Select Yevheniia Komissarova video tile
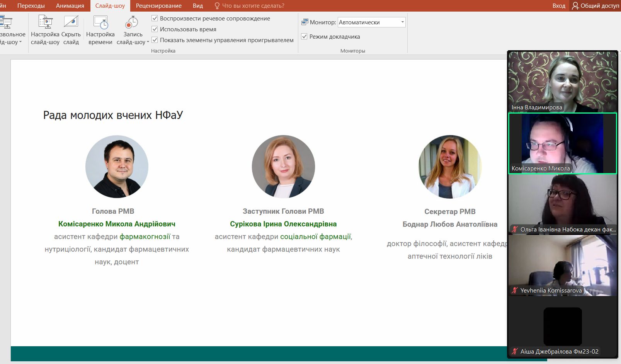Screen dimensions: 621x364 click(563, 265)
